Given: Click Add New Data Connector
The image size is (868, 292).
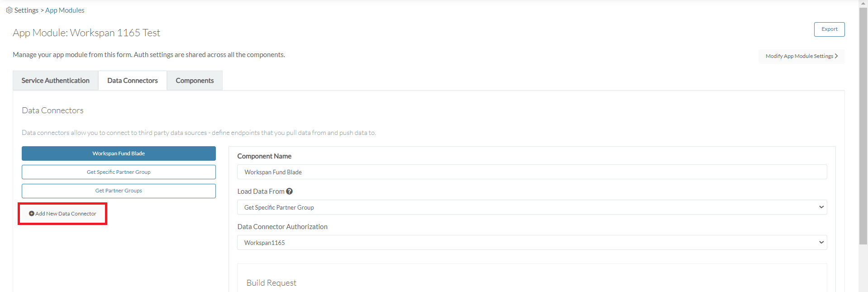Looking at the screenshot, I should (62, 214).
